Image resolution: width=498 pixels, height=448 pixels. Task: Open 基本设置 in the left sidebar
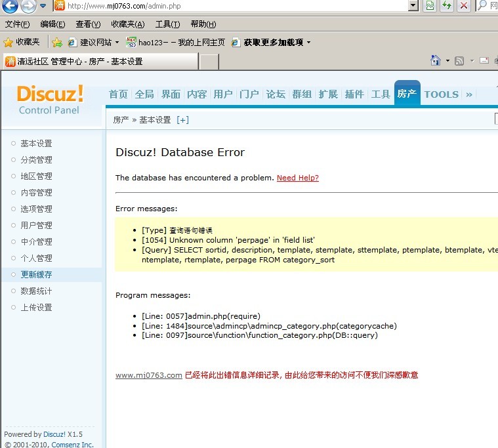tap(36, 143)
